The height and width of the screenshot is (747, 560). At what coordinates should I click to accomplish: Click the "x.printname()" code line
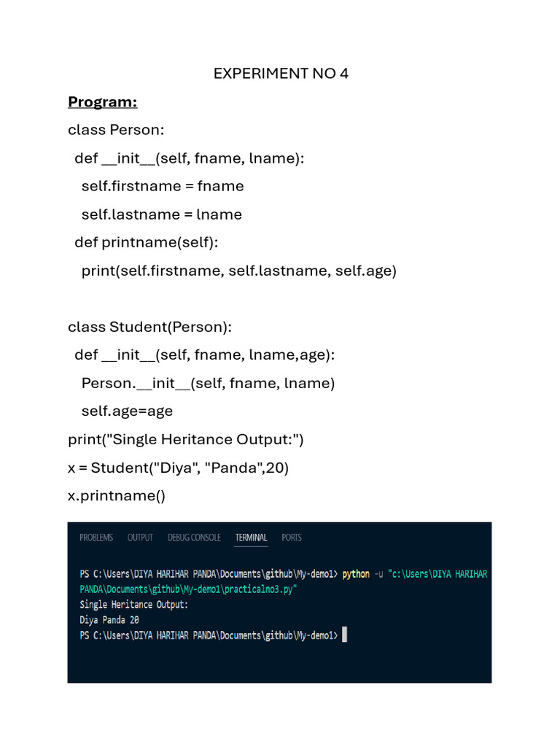[x=117, y=496]
